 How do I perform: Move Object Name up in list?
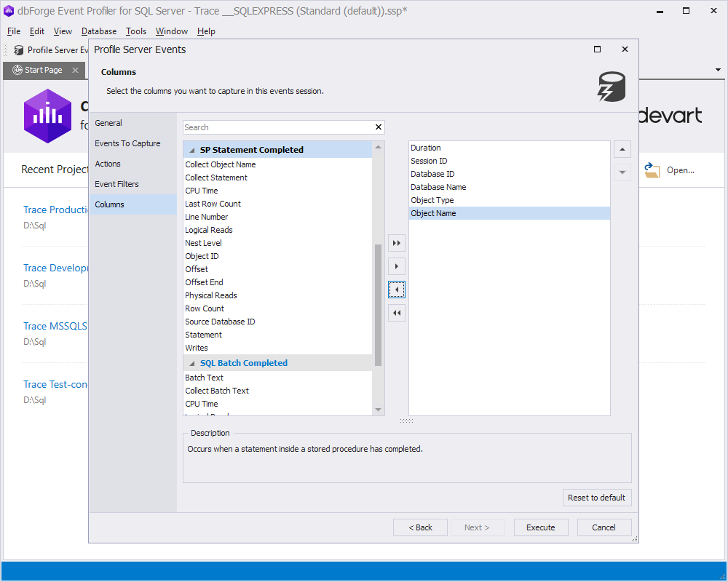(622, 149)
